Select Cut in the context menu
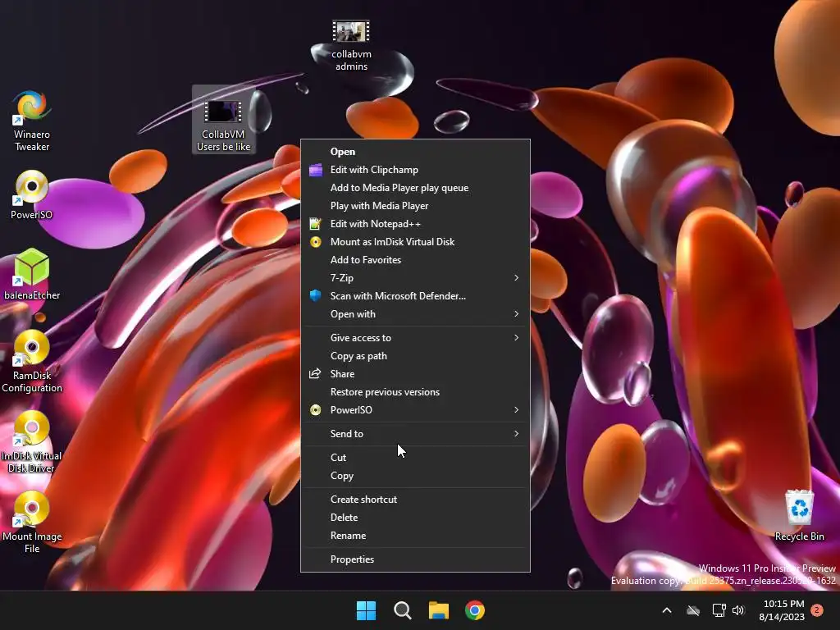 [415, 458]
